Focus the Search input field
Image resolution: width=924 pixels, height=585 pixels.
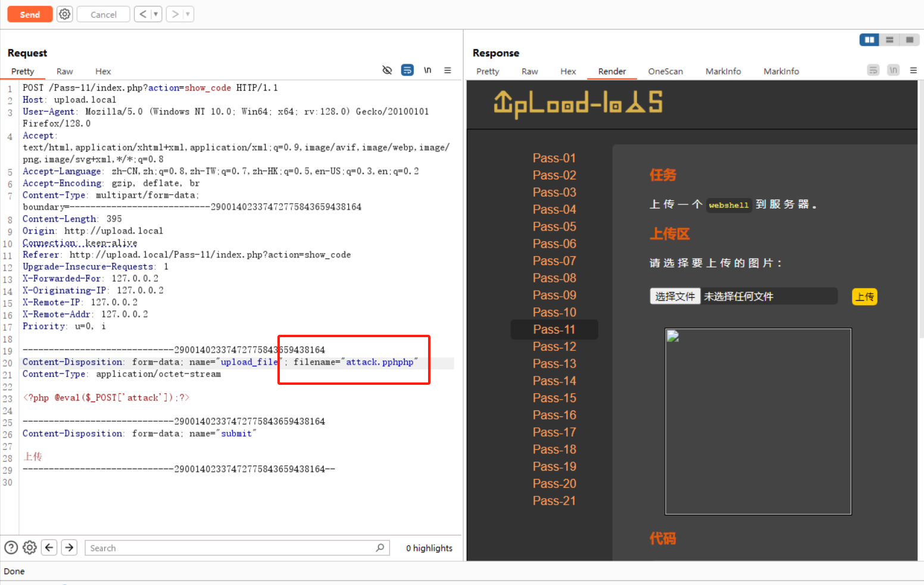[237, 548]
